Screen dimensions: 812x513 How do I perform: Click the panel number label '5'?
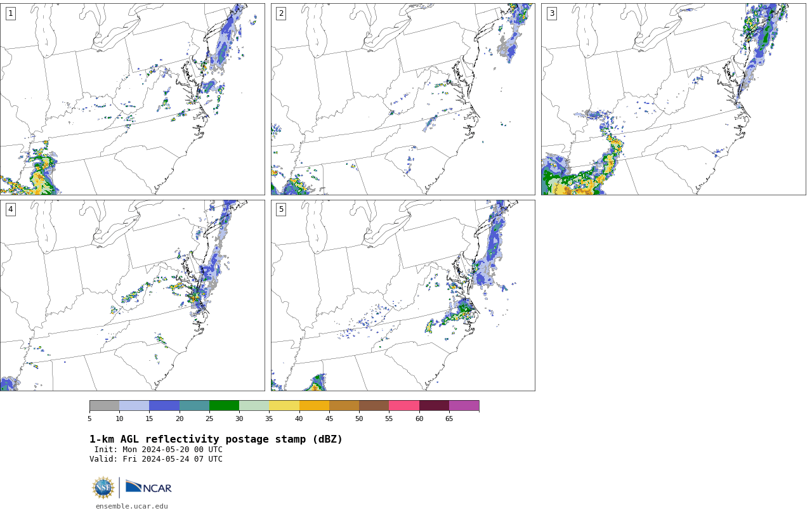coord(281,209)
